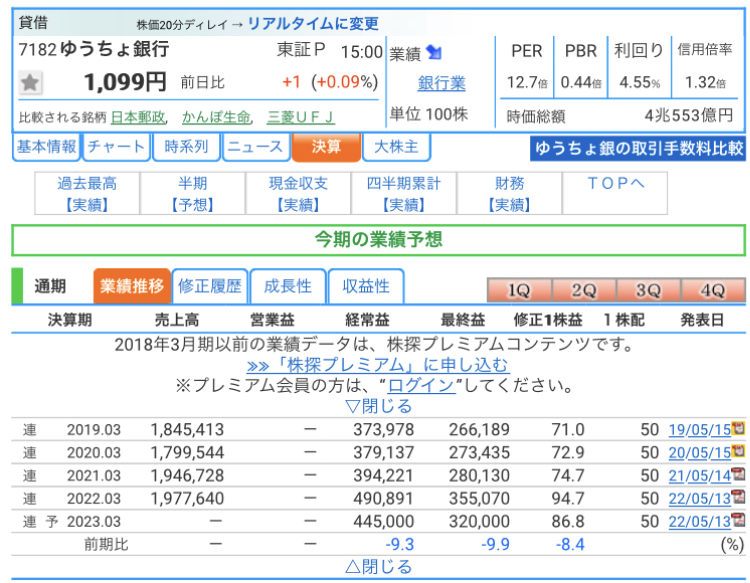
Task: Jump to 半期【予想】 section
Action: coord(193,194)
